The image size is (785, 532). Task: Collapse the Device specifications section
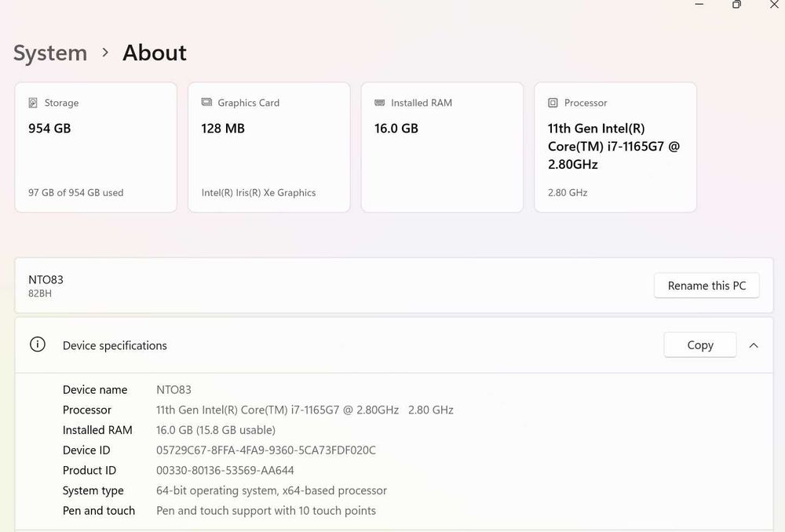[754, 345]
